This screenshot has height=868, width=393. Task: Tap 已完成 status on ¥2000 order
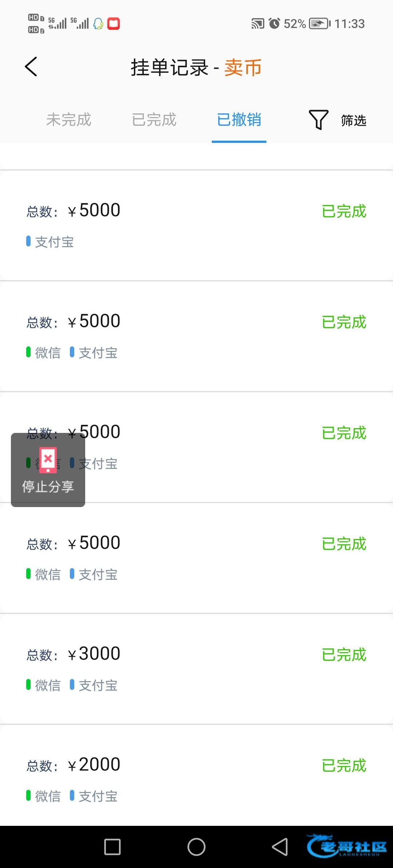click(344, 766)
